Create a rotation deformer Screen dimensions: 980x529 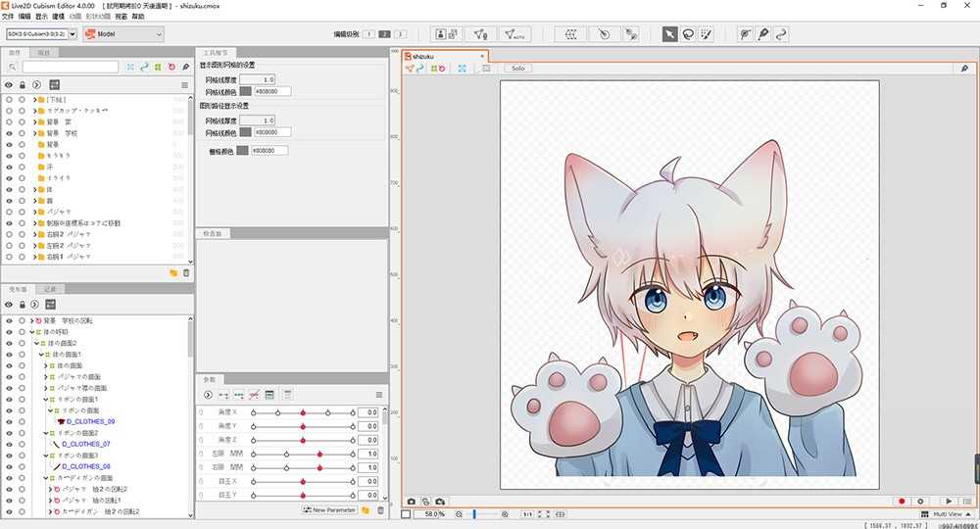coord(604,34)
